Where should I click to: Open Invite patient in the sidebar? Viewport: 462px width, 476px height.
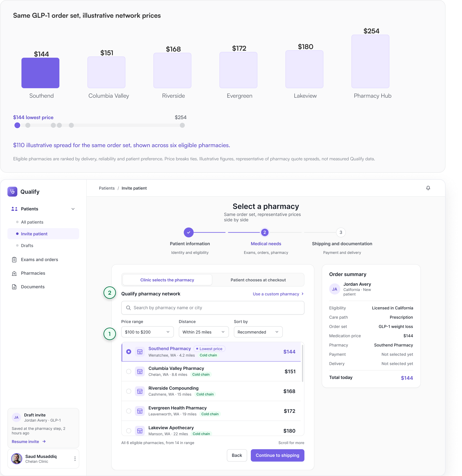[43, 234]
